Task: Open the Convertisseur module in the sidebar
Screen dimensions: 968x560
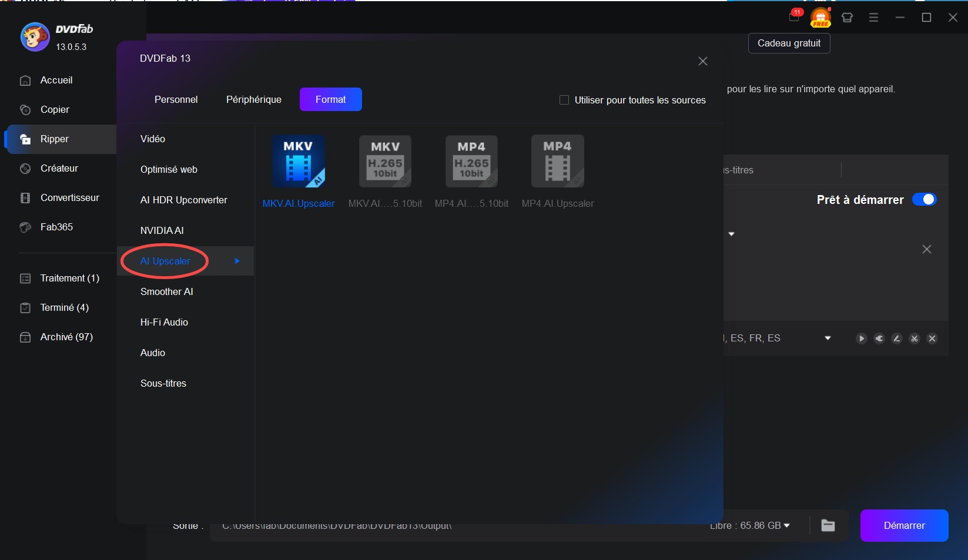Action: click(x=69, y=197)
